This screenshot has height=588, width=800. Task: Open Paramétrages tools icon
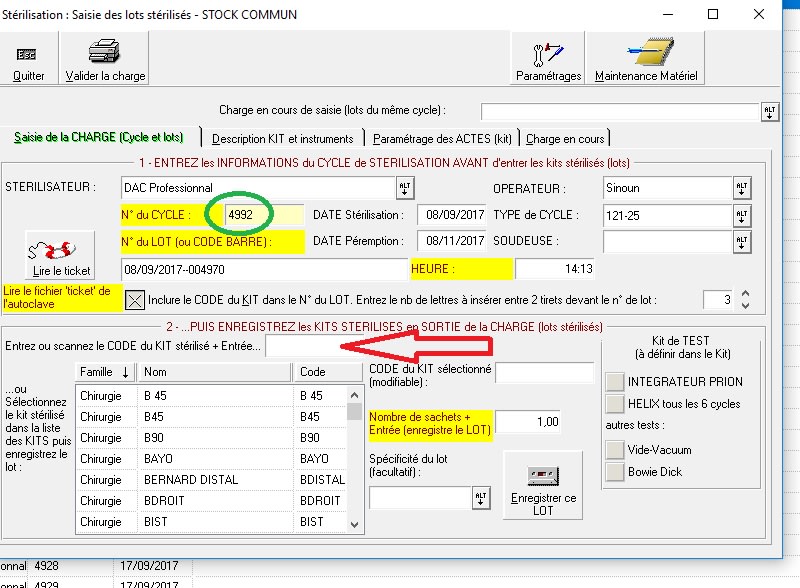click(x=548, y=55)
